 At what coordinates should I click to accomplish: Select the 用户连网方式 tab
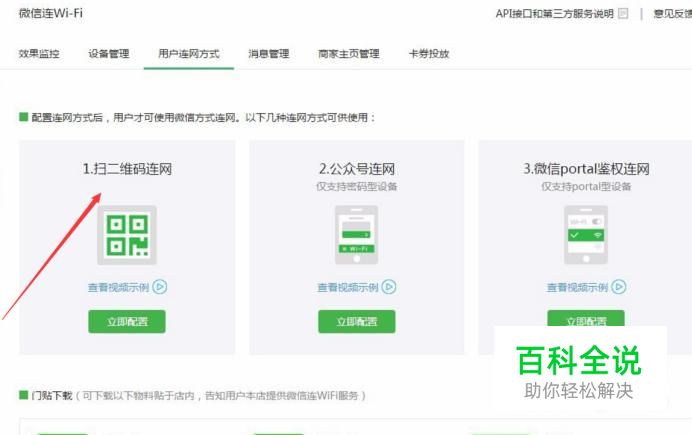click(189, 54)
